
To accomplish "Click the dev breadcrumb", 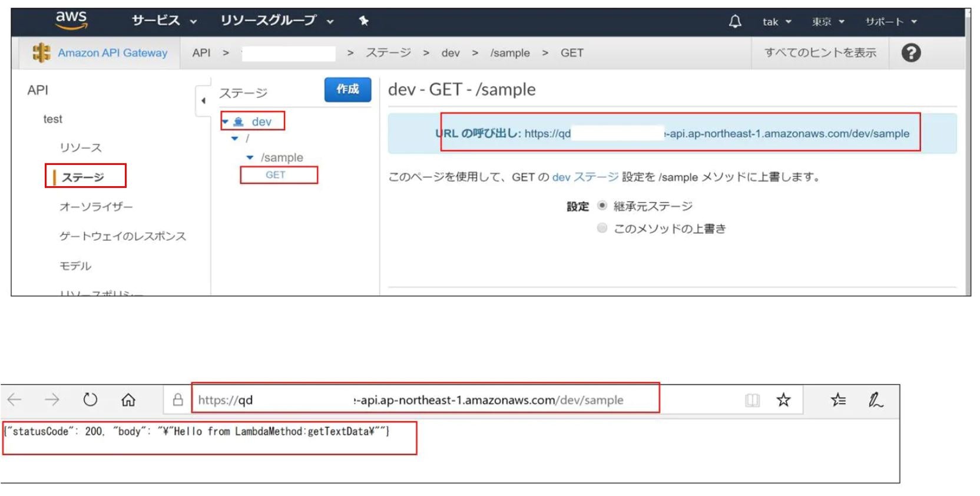I will [x=451, y=53].
